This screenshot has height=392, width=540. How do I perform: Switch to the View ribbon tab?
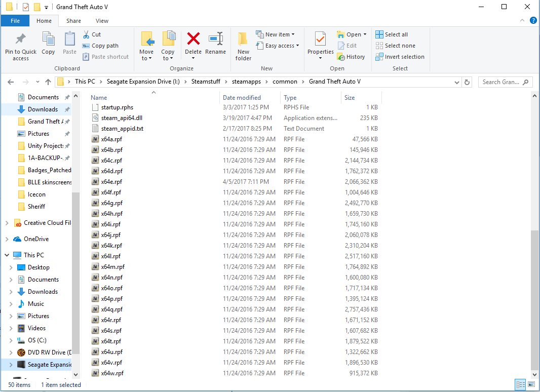(102, 21)
